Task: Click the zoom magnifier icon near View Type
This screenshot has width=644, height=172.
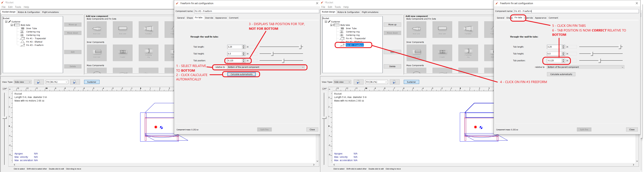Action: pyautogui.click(x=39, y=82)
